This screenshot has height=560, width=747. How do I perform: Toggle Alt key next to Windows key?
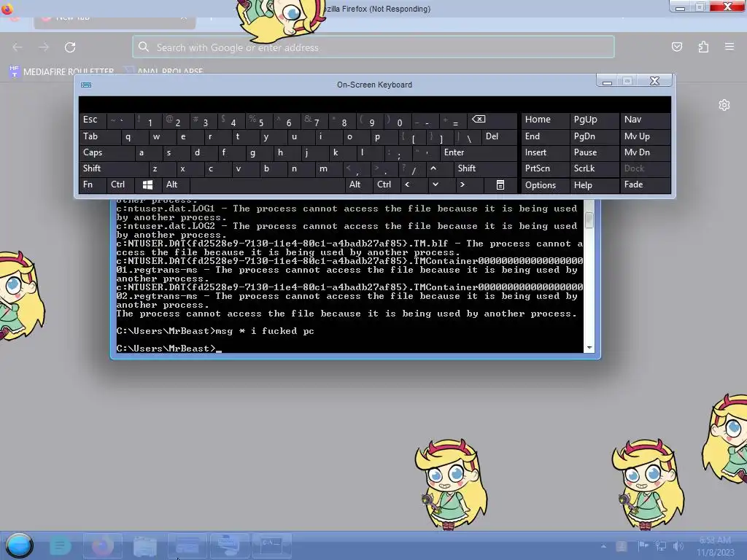pos(175,184)
